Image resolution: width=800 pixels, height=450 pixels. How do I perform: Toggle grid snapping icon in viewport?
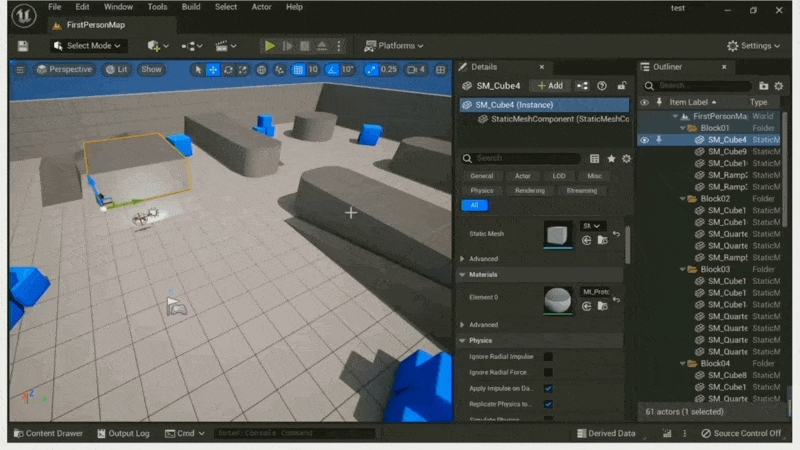point(298,70)
